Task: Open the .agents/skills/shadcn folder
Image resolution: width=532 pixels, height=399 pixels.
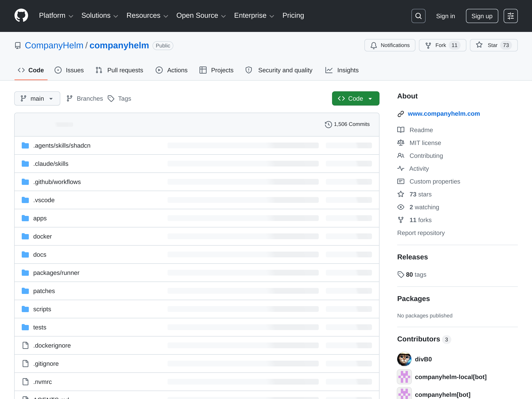Action: pos(62,145)
